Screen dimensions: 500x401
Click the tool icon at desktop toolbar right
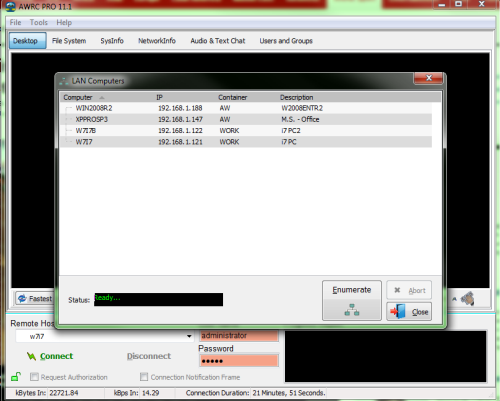pos(467,298)
